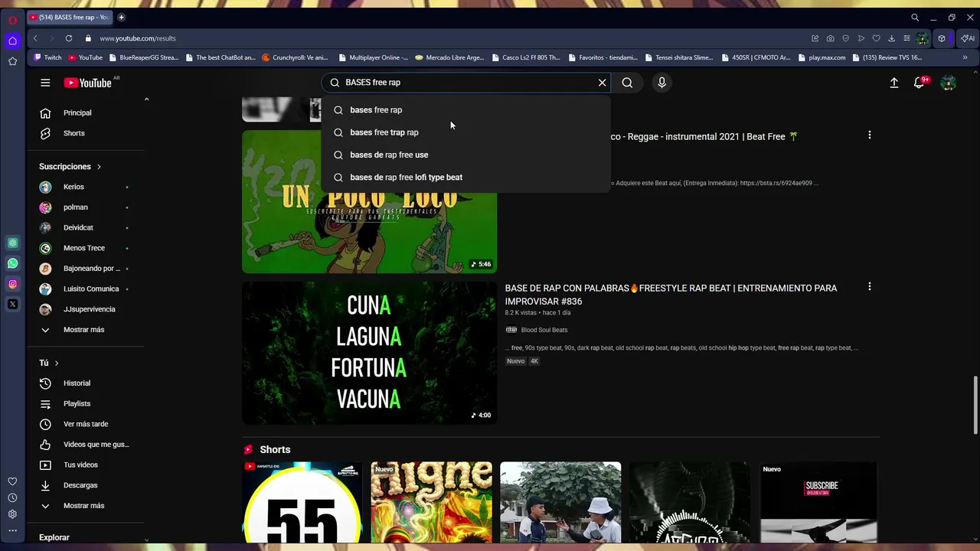This screenshot has height=551, width=980.
Task: Open the CUNA LAGUNA FORTUNA video thumbnail
Action: [x=369, y=353]
